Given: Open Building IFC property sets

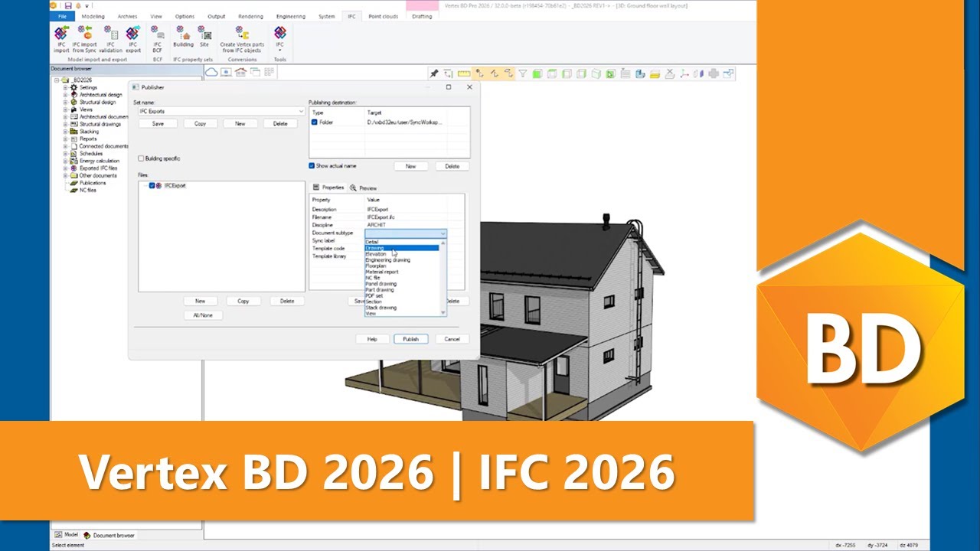Looking at the screenshot, I should tap(183, 37).
